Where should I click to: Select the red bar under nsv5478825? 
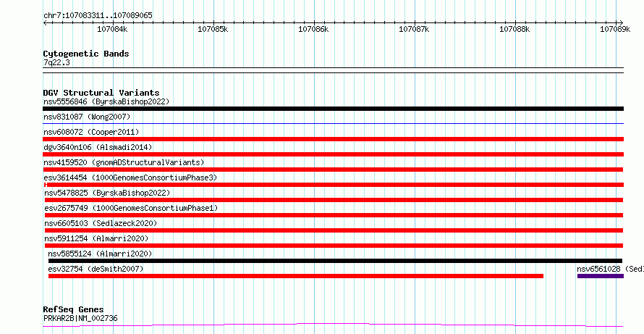[334, 200]
